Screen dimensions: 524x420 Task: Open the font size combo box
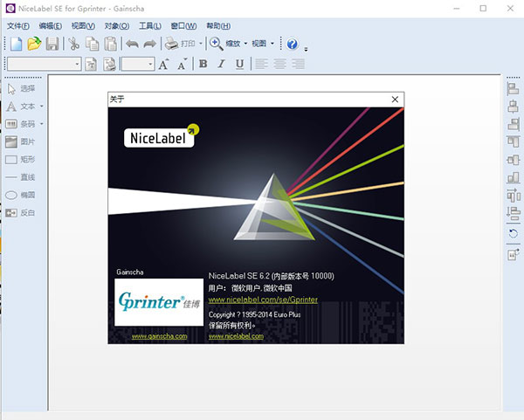(x=138, y=64)
